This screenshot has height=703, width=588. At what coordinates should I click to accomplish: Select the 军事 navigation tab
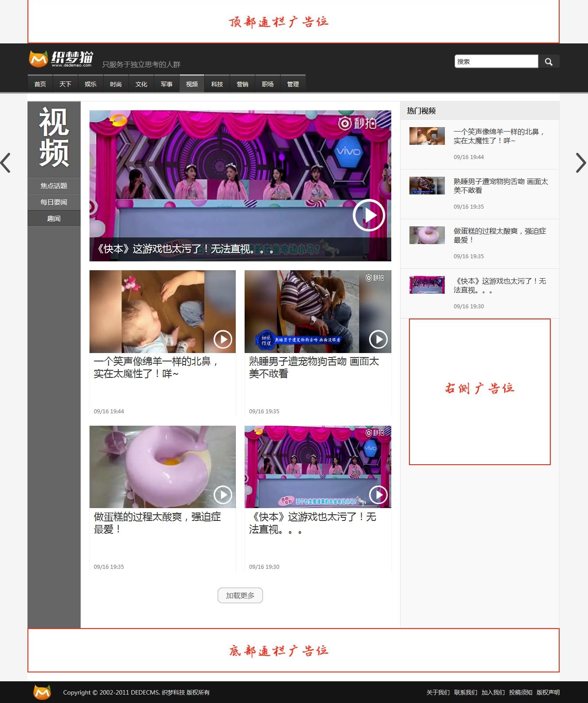167,84
